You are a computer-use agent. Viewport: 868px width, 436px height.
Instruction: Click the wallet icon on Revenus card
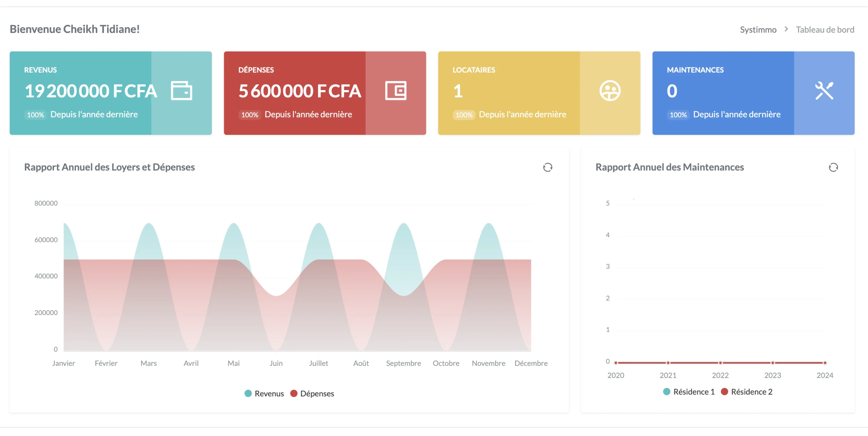[x=181, y=90]
